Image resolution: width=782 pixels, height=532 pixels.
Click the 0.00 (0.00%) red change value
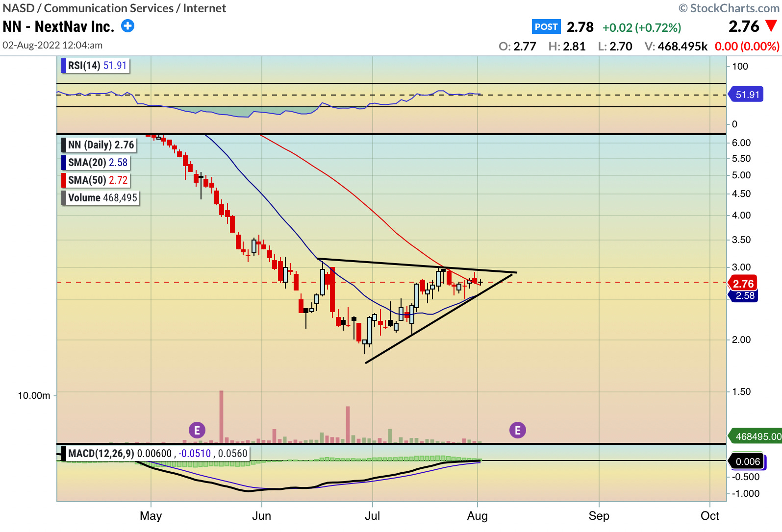(747, 47)
